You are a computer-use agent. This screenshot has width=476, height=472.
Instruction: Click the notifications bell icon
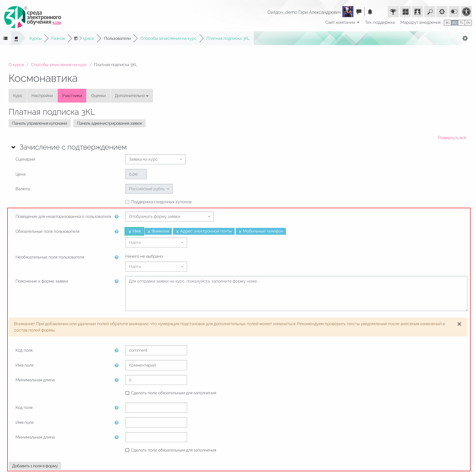tap(370, 12)
